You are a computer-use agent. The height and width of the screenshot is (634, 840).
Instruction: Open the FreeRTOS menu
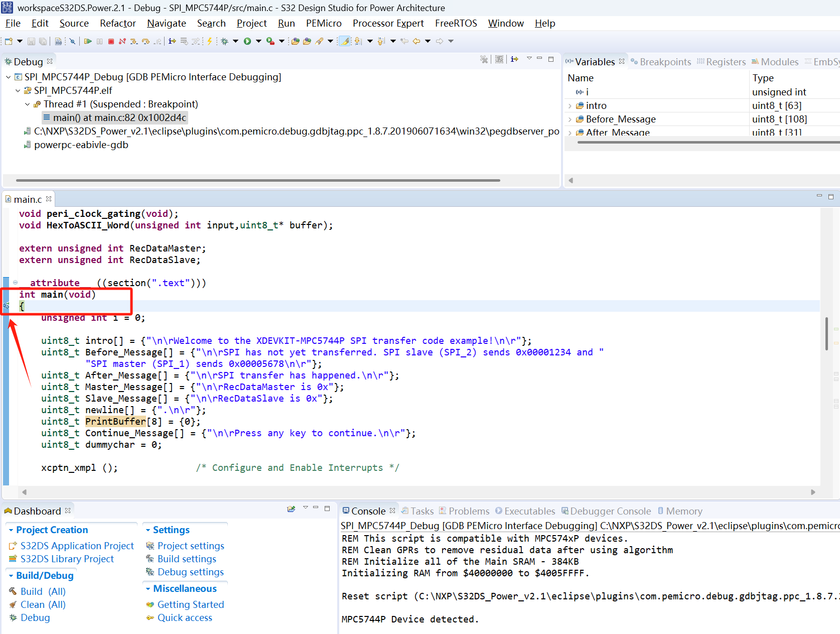point(456,23)
